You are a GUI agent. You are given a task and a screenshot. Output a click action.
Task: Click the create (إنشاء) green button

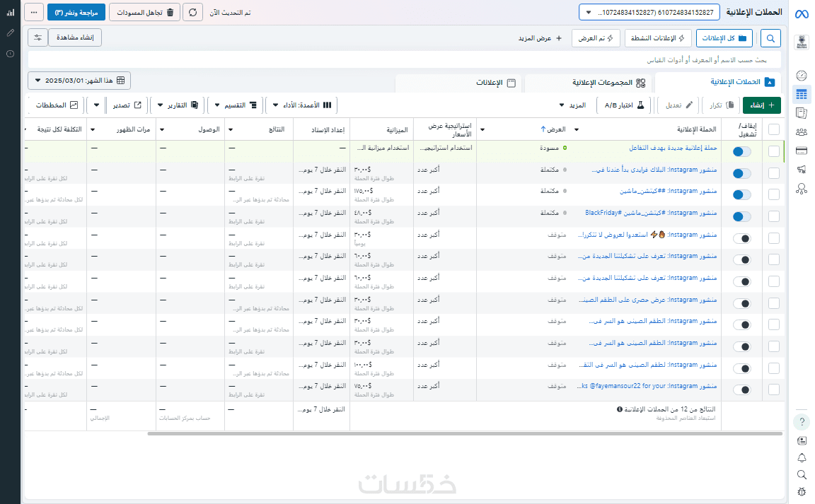pyautogui.click(x=761, y=105)
